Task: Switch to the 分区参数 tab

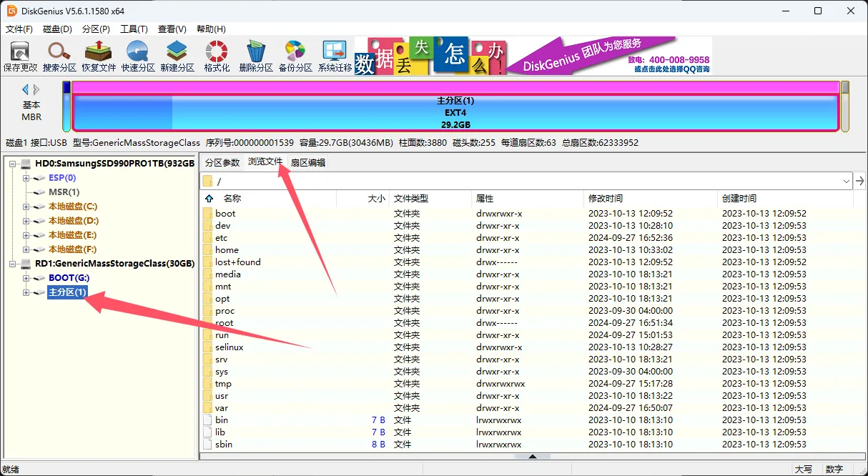Action: pyautogui.click(x=222, y=162)
